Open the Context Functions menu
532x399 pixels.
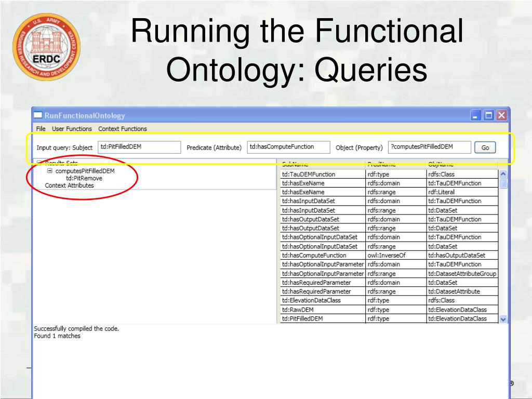(x=123, y=129)
